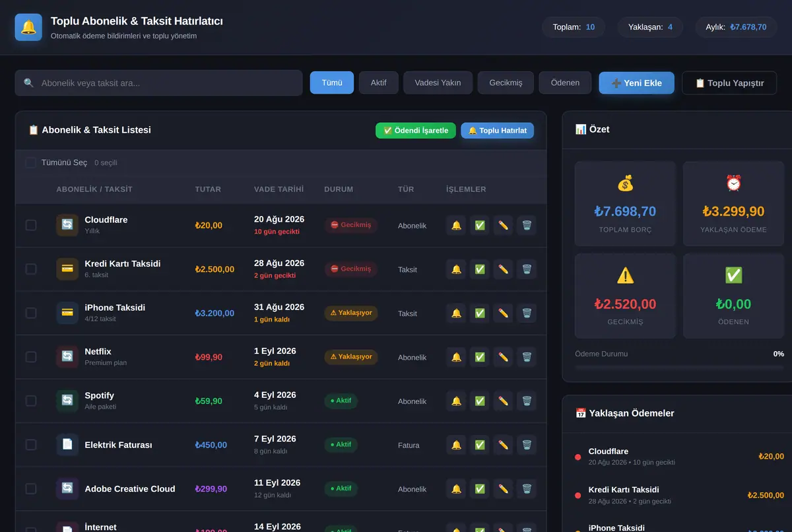Send reminder for Elektrik Faturası
This screenshot has width=792, height=532.
[456, 445]
